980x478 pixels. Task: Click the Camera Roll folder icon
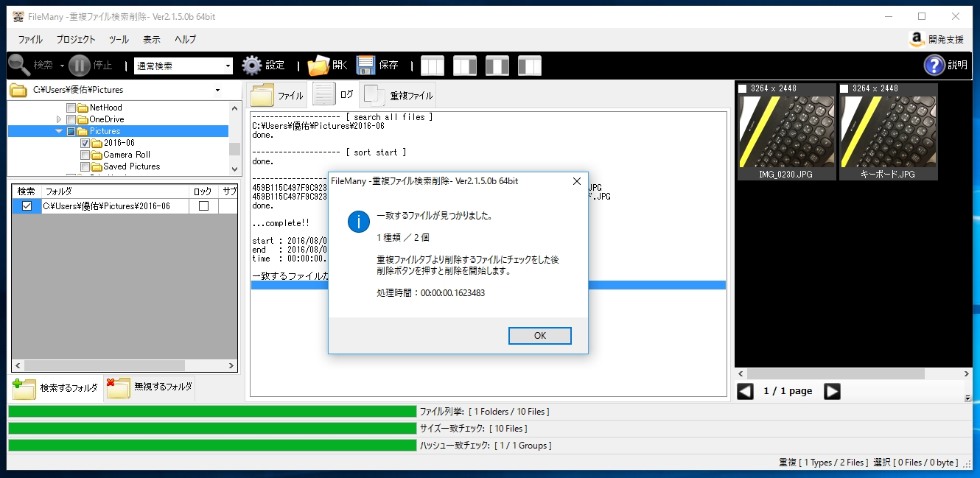[x=97, y=155]
